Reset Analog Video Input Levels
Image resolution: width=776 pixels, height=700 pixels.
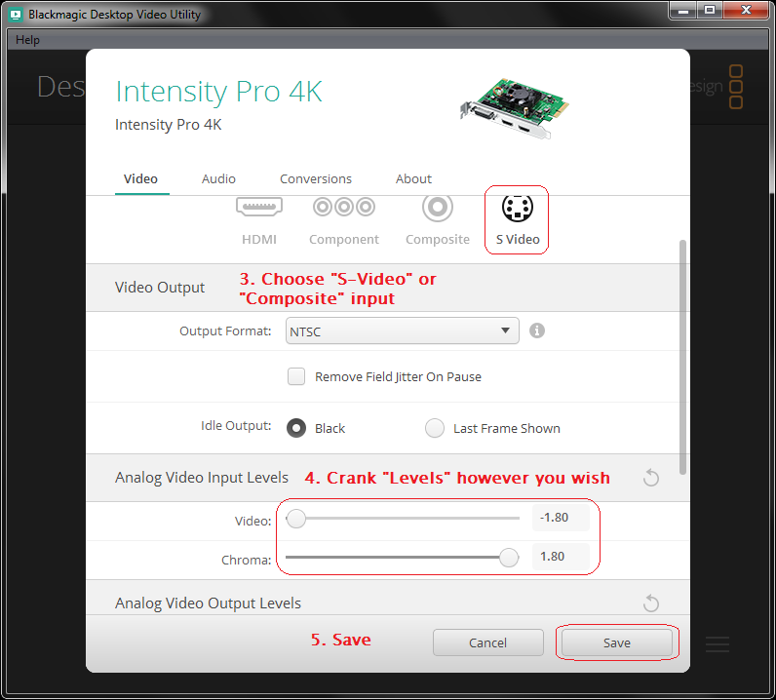tap(651, 478)
